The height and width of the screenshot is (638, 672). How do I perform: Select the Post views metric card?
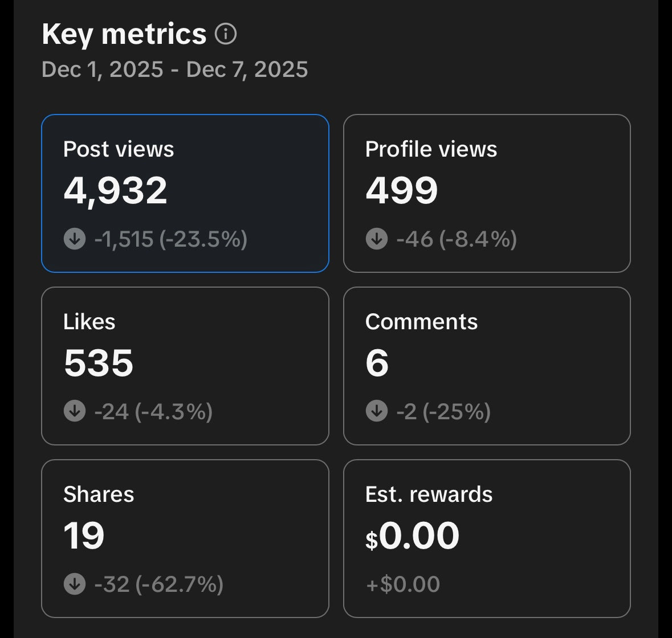185,194
